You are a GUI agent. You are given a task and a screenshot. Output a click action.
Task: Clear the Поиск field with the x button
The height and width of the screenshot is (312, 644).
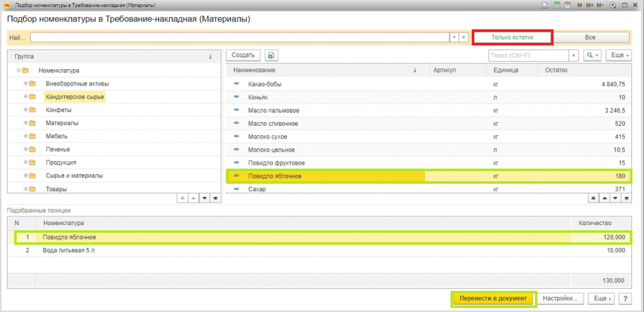coord(574,55)
